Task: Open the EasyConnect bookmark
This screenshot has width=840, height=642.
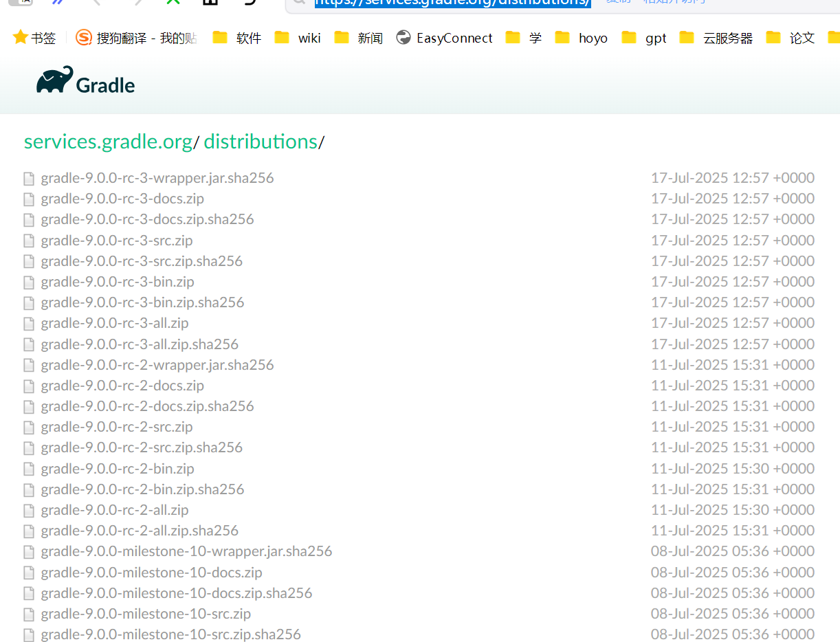Action: click(445, 38)
